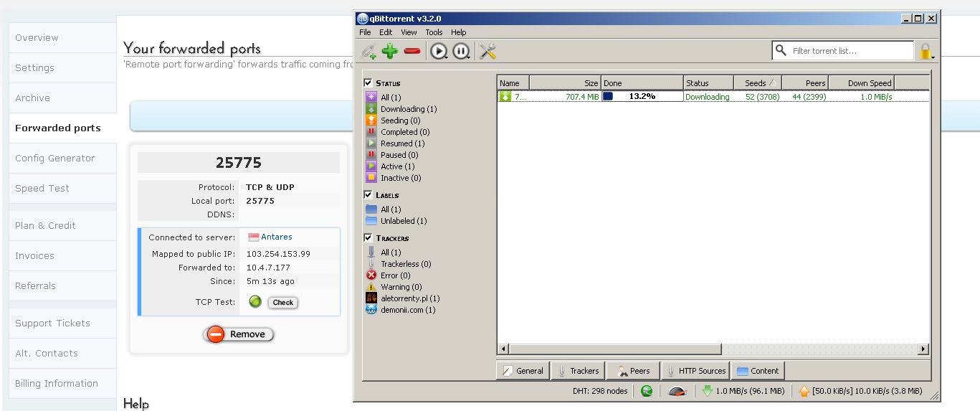Select the Paused (0) status filter

[399, 155]
